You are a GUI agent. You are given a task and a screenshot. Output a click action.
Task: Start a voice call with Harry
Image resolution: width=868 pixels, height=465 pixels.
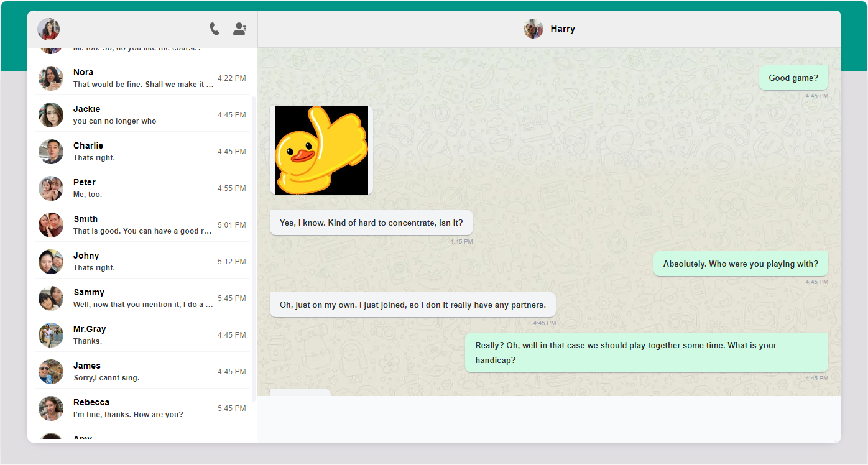214,29
